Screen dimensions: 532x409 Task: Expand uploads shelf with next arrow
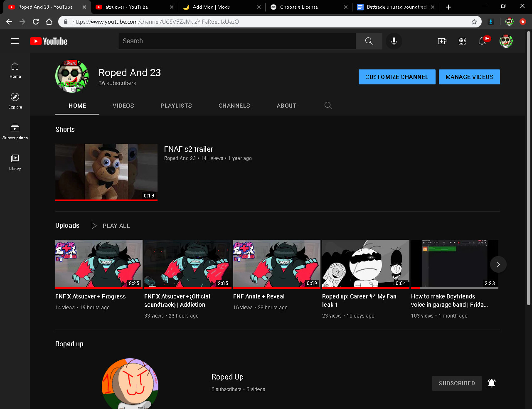498,264
